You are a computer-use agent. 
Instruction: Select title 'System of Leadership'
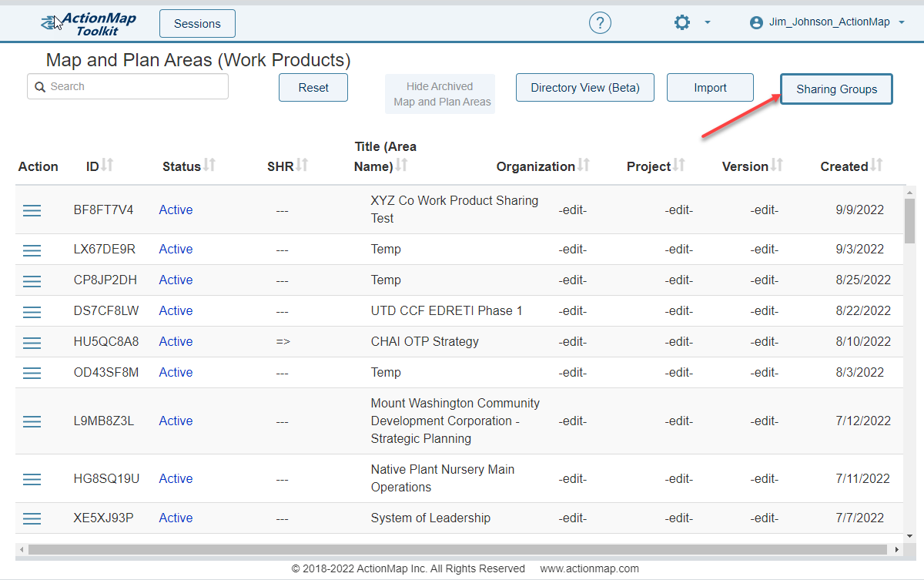coord(430,518)
